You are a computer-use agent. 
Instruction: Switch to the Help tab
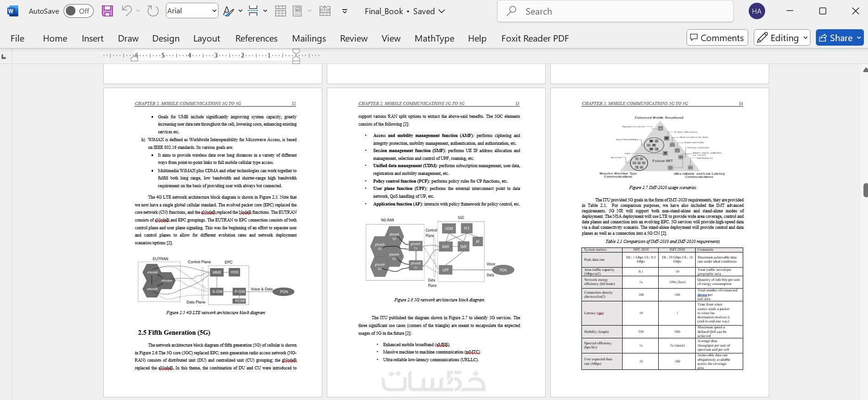click(477, 38)
